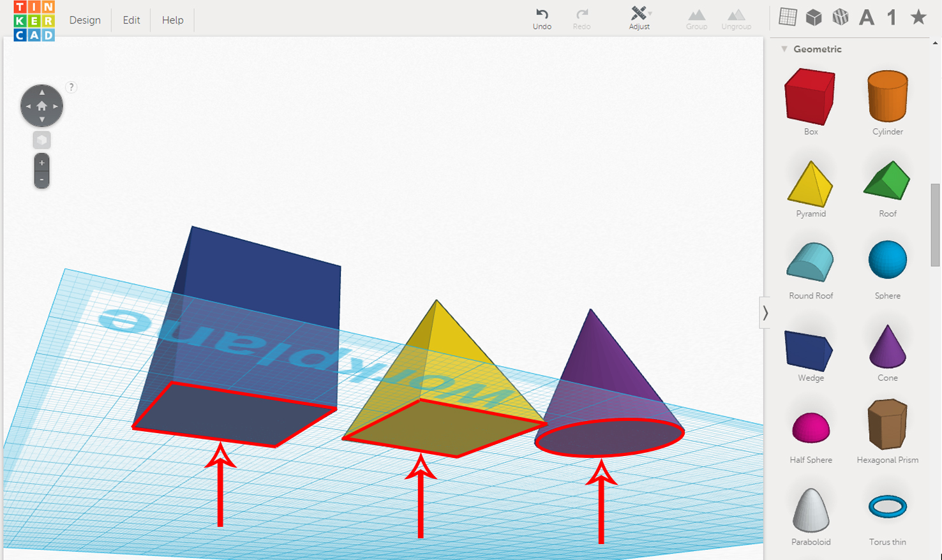Pick the green Roof shape
Screen dimensions: 942x560
887,181
